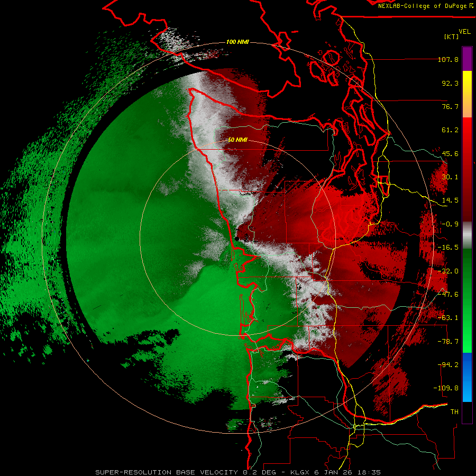Click the gray near-zero segment of the color bar
This screenshot has height=476, width=476.
[467, 235]
